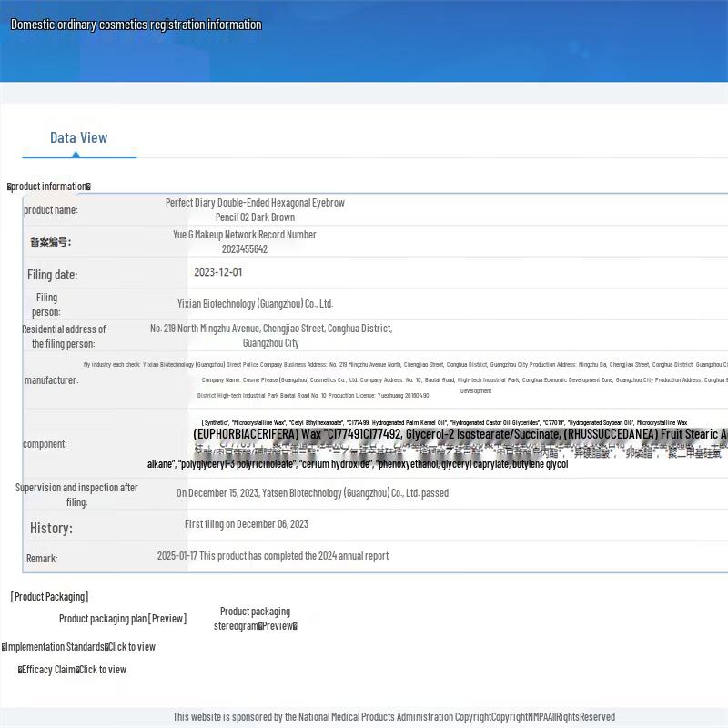Click the filing date value 2023-12-01
This screenshot has height=728, width=728.
[x=218, y=272]
